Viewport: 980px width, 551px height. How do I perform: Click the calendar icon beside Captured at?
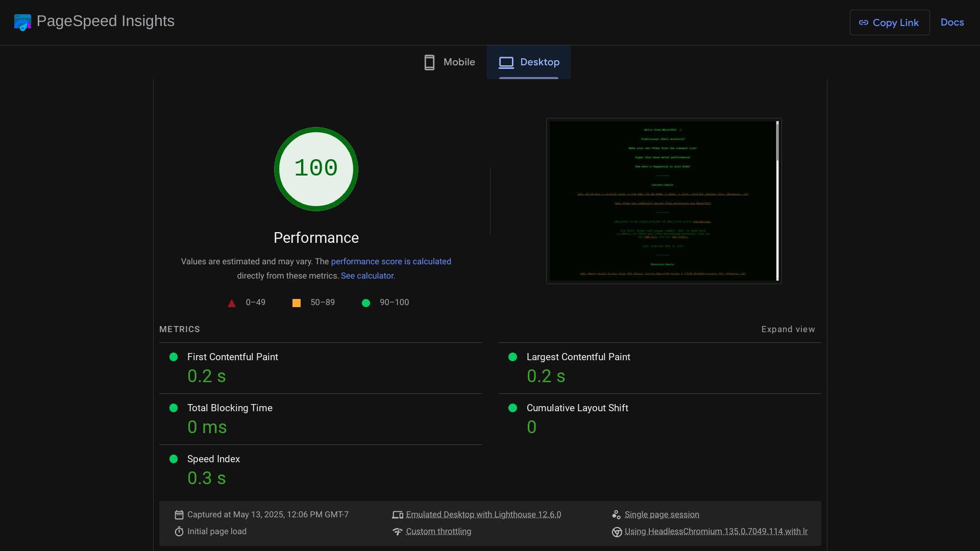[x=179, y=515]
